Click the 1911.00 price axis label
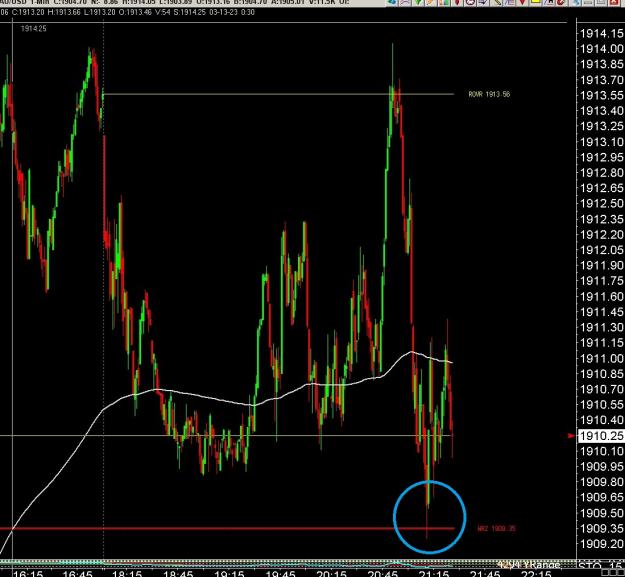 coord(601,358)
